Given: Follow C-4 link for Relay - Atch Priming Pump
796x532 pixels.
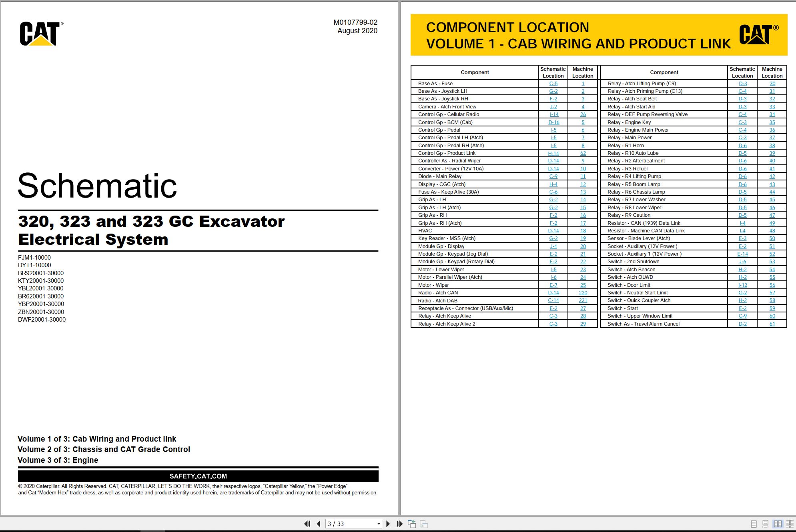Looking at the screenshot, I should tap(742, 91).
